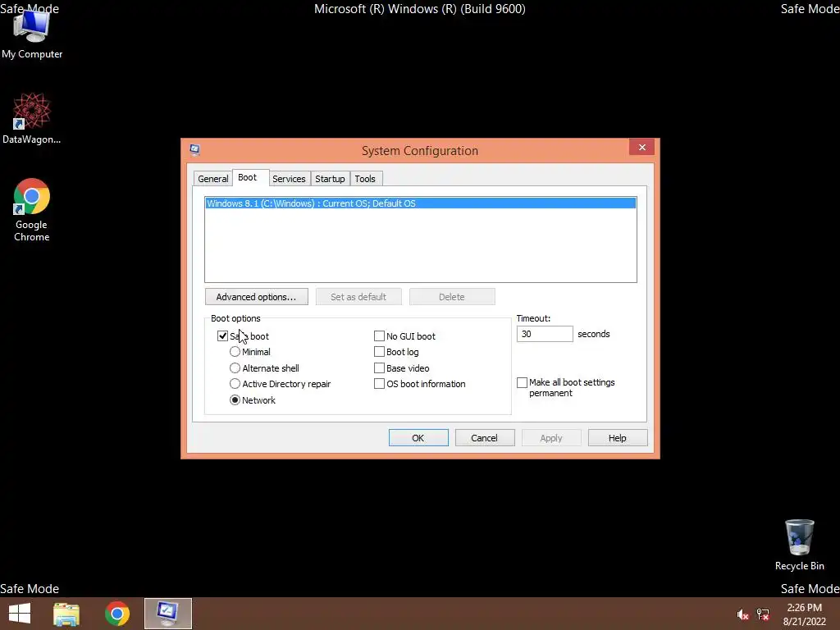Switch to the Startup tab

coord(330,178)
